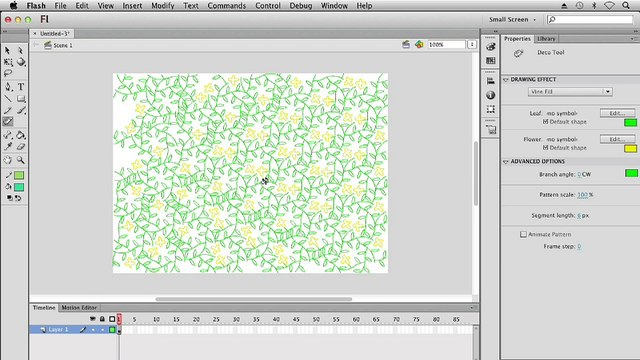Click the Flower Edit button

(x=617, y=139)
